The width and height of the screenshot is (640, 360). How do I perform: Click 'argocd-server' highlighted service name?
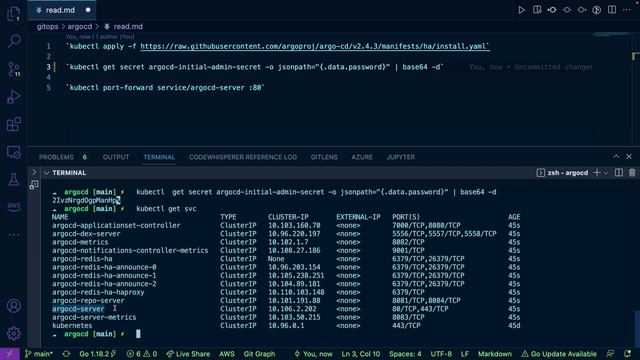pos(78,309)
